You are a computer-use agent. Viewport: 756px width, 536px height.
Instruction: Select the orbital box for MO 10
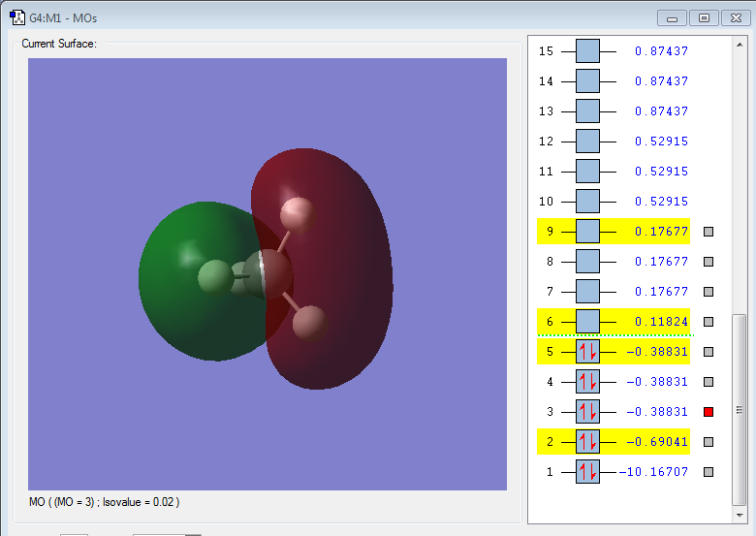pyautogui.click(x=587, y=201)
